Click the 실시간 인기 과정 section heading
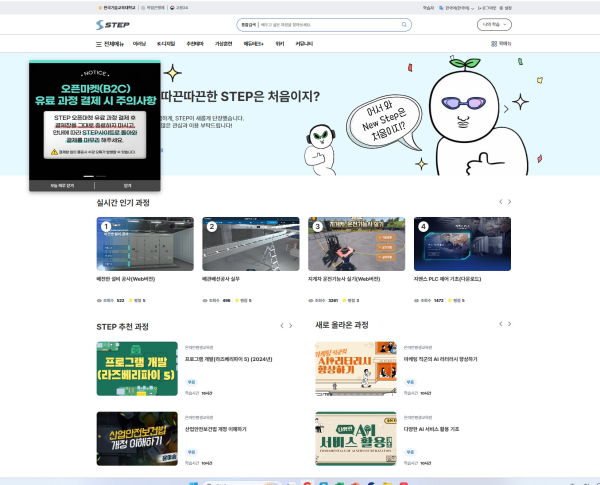This screenshot has width=600, height=485. point(123,203)
